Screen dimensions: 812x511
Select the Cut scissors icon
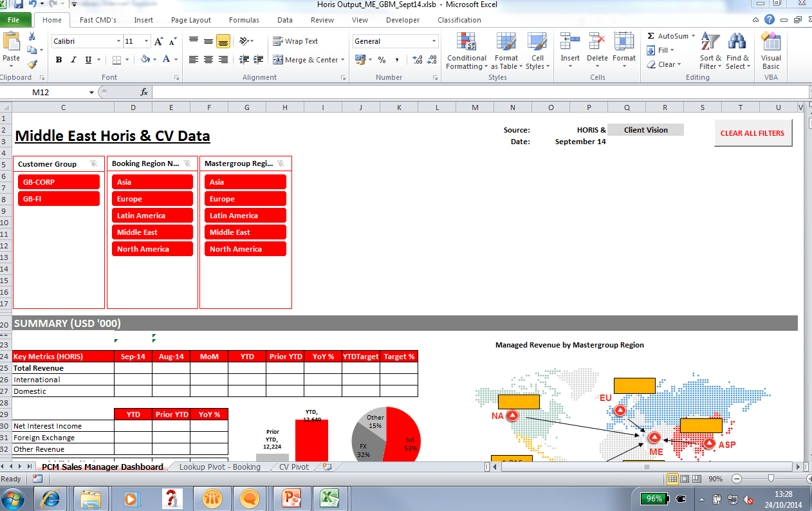[x=32, y=37]
